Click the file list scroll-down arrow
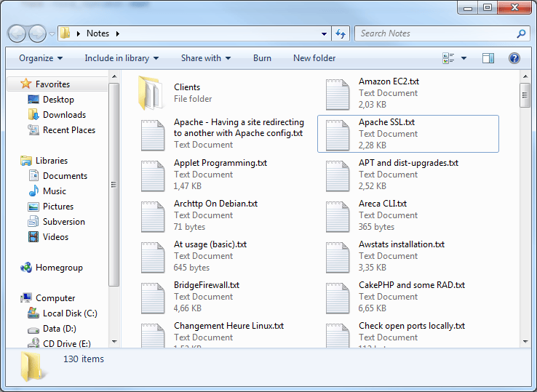This screenshot has height=392, width=537. 525,342
